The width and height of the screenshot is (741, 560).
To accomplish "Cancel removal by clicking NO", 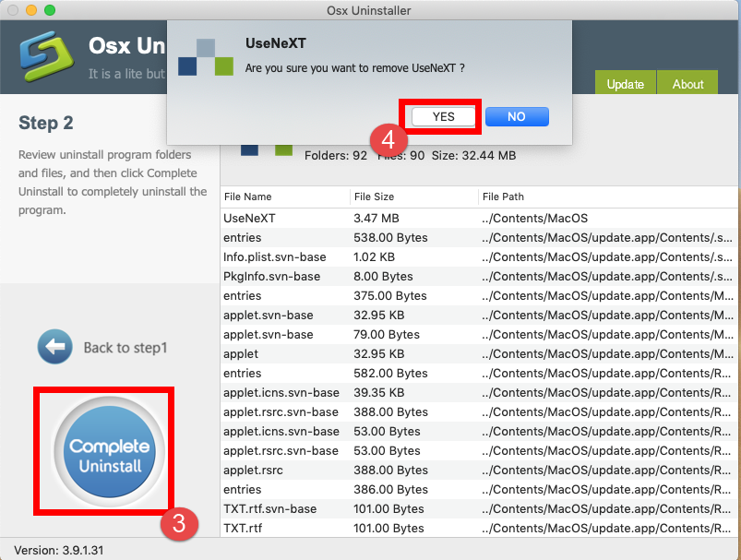I will coord(516,116).
